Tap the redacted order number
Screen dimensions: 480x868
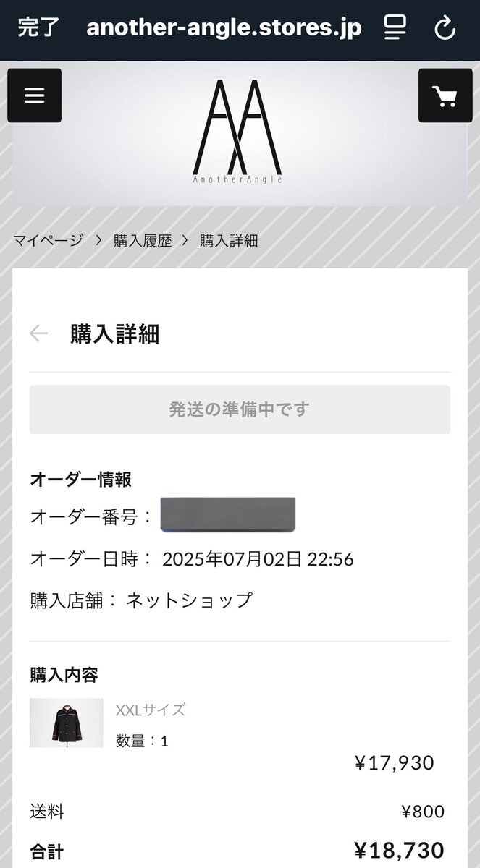click(228, 515)
